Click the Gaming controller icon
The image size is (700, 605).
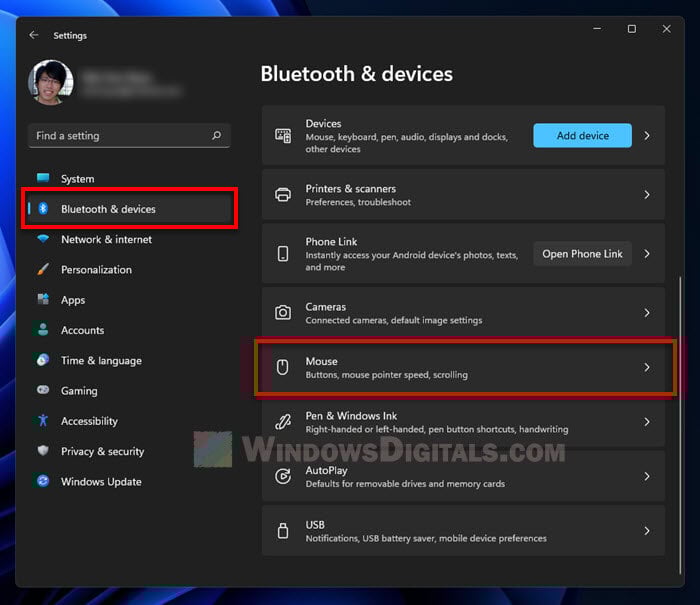43,390
